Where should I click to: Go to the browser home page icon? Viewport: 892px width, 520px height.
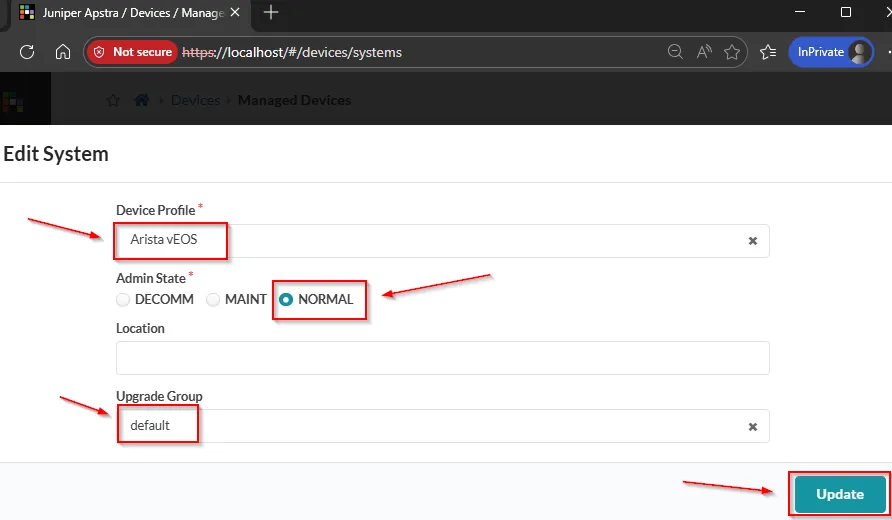pyautogui.click(x=62, y=52)
